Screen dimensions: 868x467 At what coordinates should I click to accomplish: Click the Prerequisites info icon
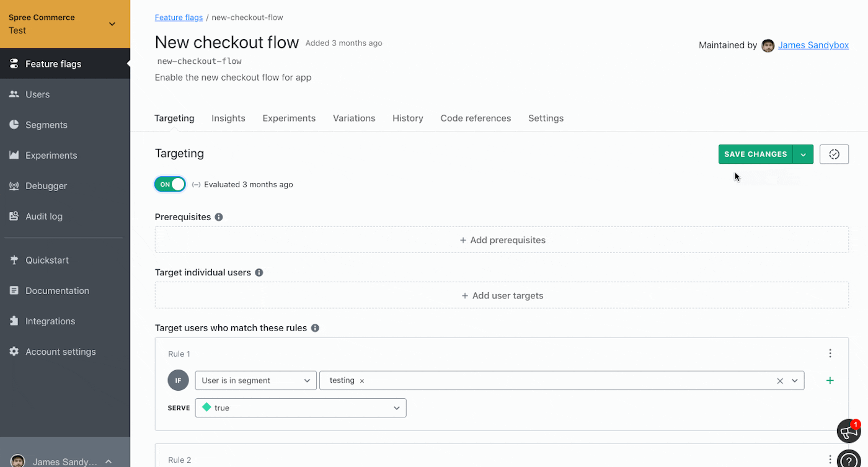[219, 217]
